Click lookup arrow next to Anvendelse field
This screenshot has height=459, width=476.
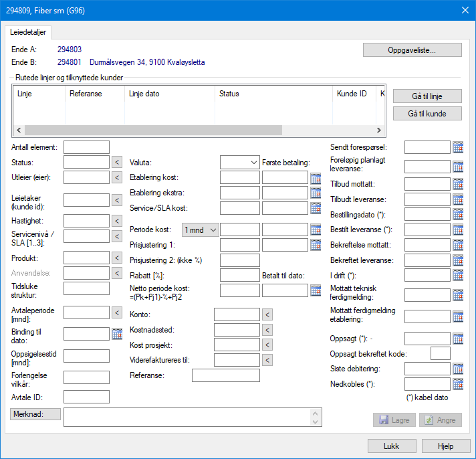tap(117, 273)
